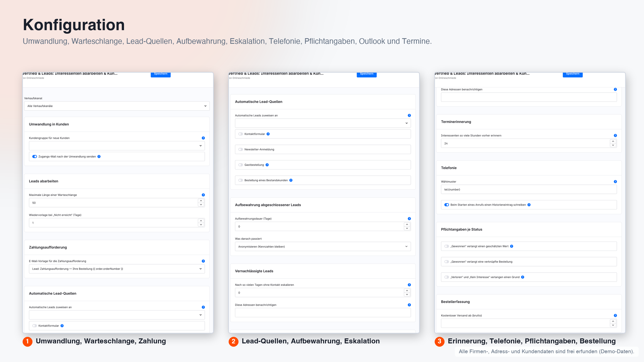Show help for Gewonnen verlangt einen geschätzten Wert
The height and width of the screenshot is (362, 644).
pos(512,246)
